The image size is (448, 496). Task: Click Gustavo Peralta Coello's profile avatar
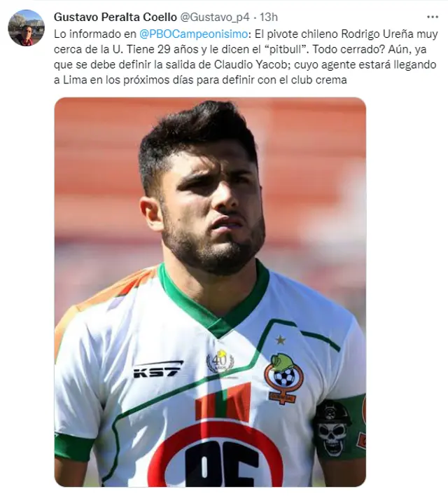pos(26,27)
